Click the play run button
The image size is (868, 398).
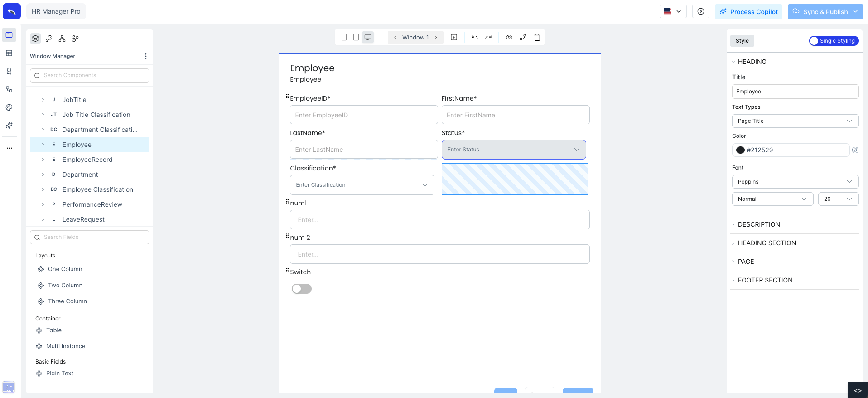click(701, 11)
